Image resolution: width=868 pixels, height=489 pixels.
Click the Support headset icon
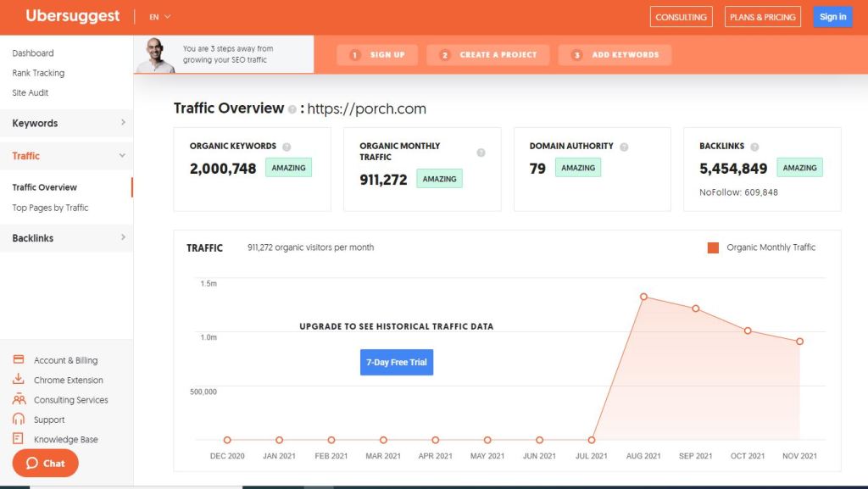pos(18,419)
